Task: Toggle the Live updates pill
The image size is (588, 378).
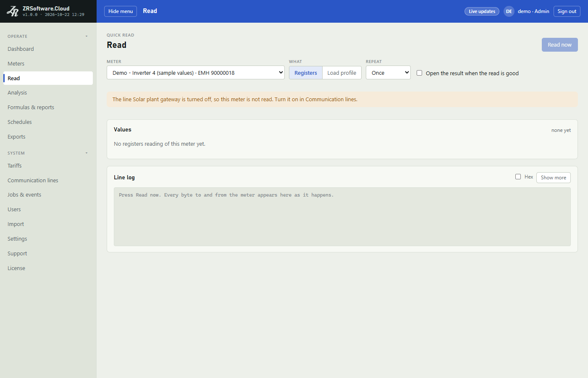Action: tap(482, 11)
